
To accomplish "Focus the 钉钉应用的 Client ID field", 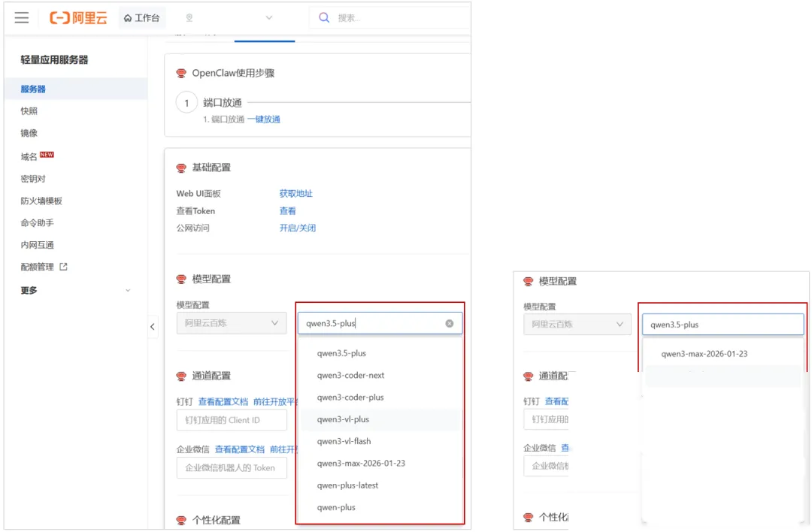I will pos(232,420).
